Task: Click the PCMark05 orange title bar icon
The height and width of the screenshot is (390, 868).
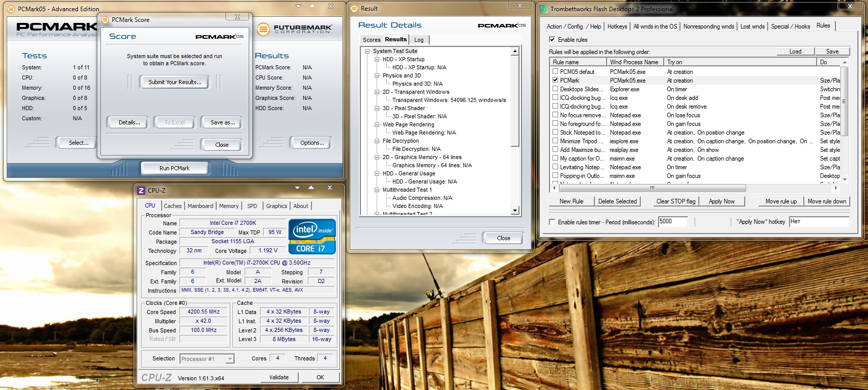Action: [11, 9]
